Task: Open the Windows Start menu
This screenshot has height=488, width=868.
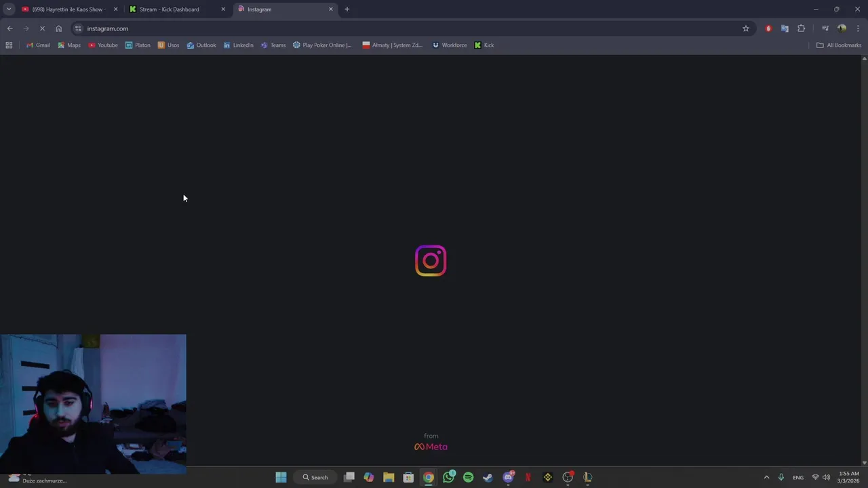Action: (281, 477)
